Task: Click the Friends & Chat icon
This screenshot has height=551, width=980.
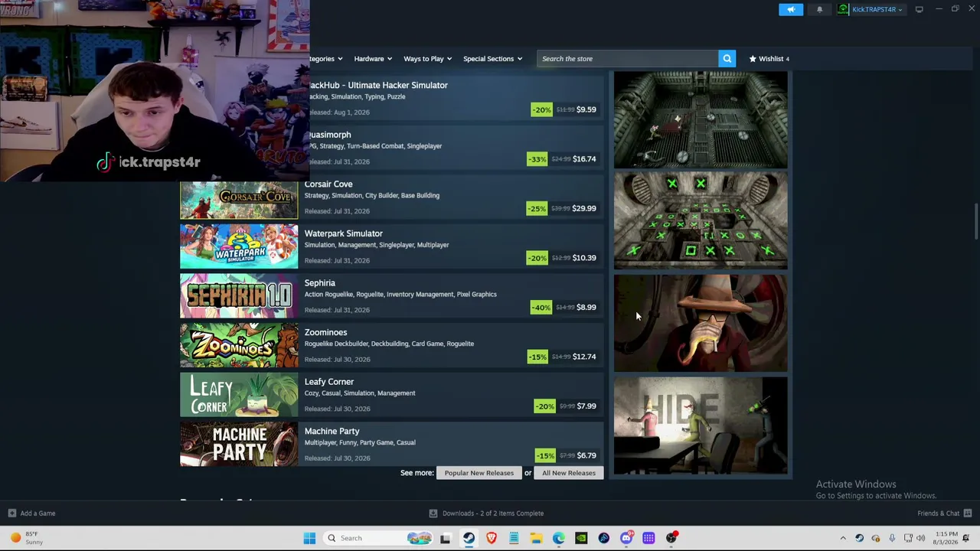Action: 968,514
